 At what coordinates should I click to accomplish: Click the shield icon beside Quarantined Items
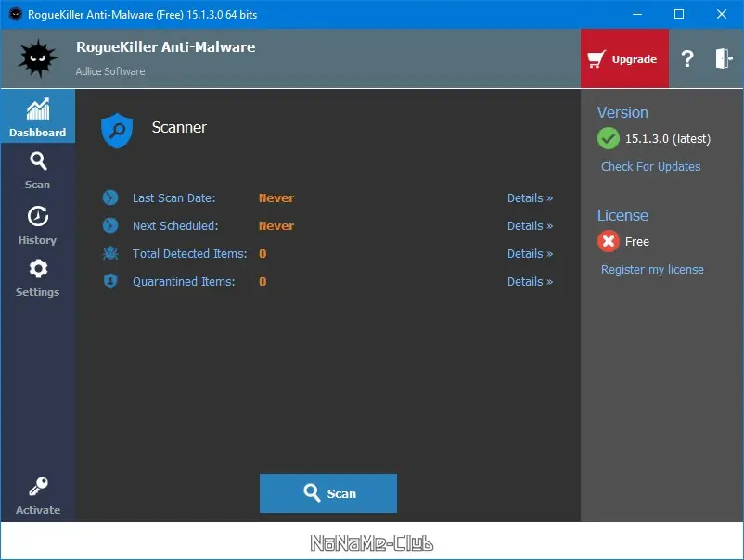click(110, 281)
